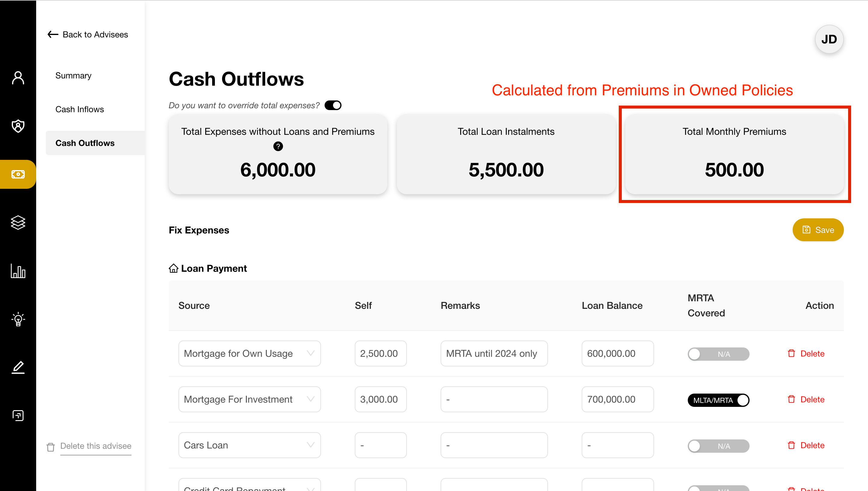Open the Mortgage for Own Usage source dropdown
The height and width of the screenshot is (491, 868).
tap(249, 353)
